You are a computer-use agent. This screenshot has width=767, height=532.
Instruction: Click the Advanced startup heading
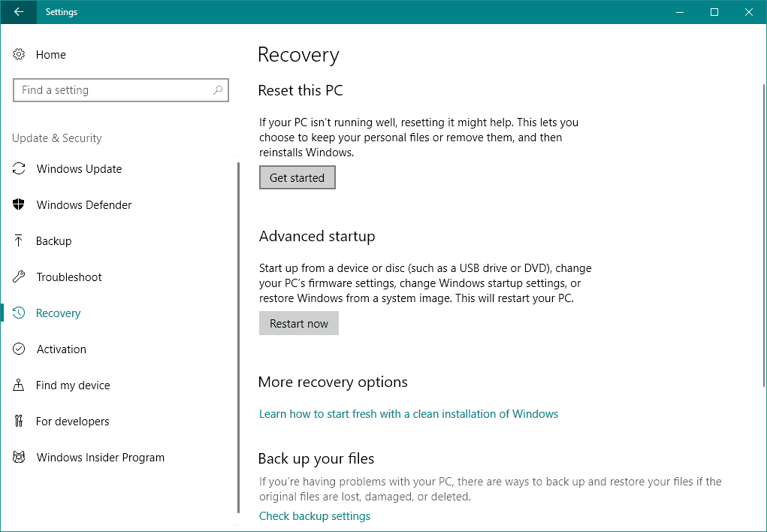(x=317, y=237)
